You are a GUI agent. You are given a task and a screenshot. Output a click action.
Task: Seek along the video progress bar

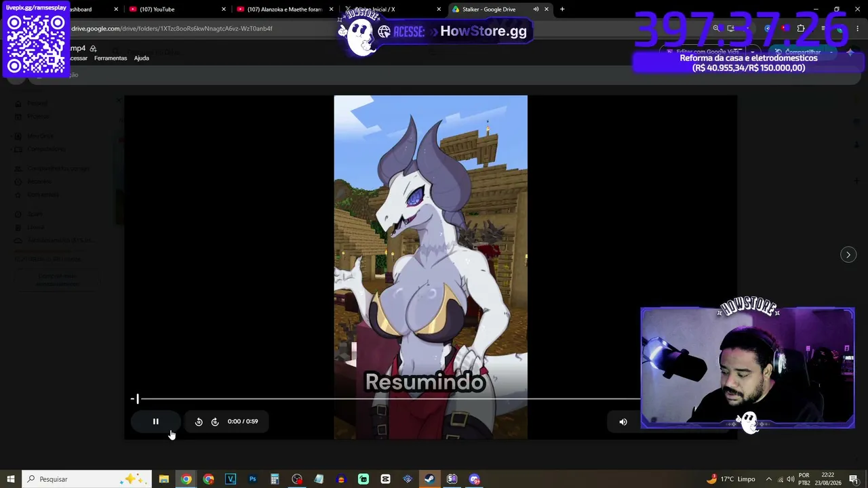387,399
